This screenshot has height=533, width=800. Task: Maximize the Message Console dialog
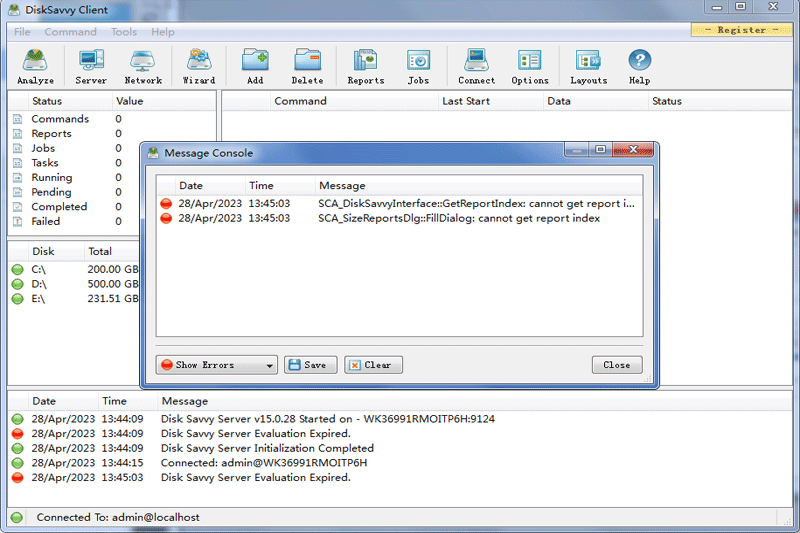[601, 149]
